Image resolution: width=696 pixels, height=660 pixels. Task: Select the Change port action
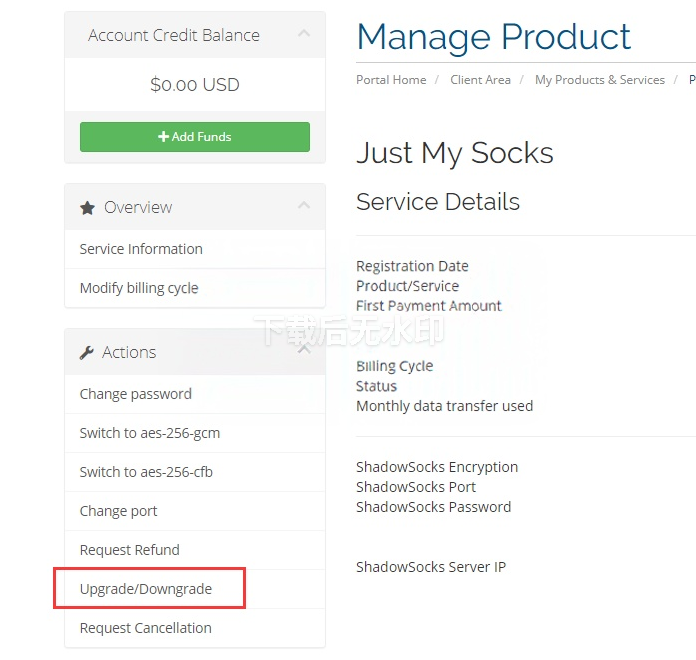click(x=119, y=511)
